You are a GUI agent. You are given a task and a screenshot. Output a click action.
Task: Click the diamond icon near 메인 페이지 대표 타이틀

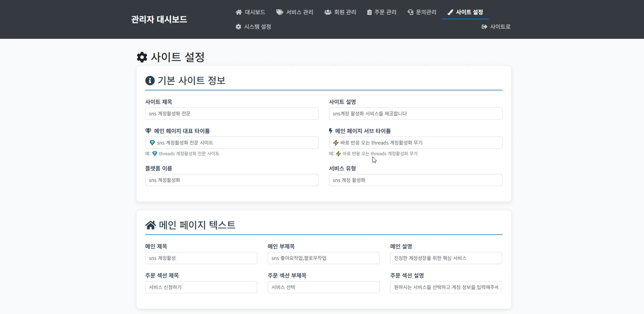pyautogui.click(x=148, y=131)
